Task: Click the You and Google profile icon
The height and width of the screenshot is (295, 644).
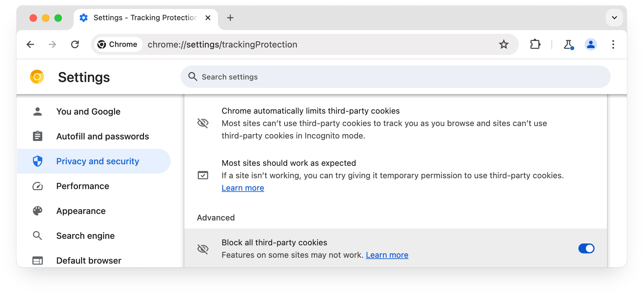Action: tap(38, 111)
